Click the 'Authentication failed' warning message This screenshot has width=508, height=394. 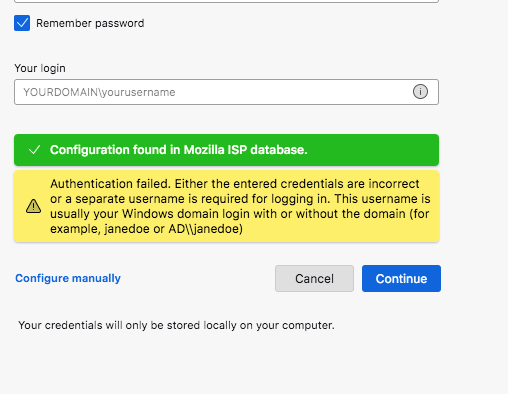tap(226, 206)
